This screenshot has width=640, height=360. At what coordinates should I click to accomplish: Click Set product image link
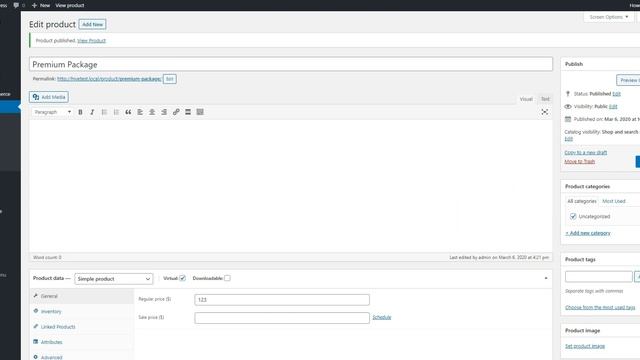(x=585, y=346)
